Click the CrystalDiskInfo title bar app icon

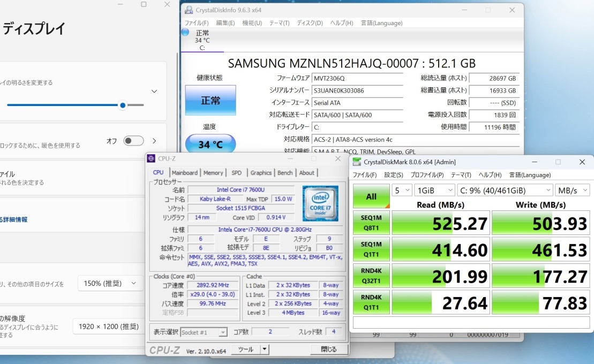click(x=189, y=10)
